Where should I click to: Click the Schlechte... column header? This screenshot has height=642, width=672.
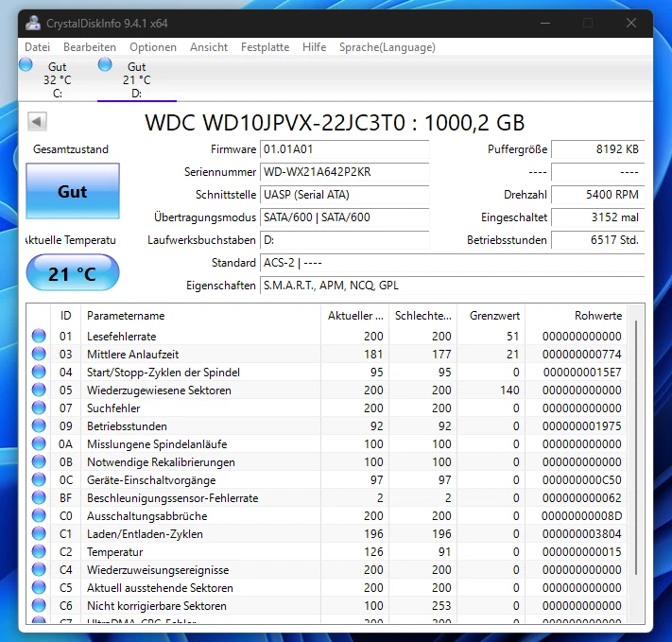(x=423, y=316)
